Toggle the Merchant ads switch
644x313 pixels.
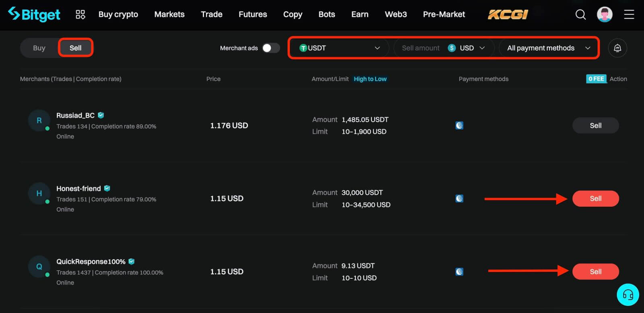tap(270, 48)
